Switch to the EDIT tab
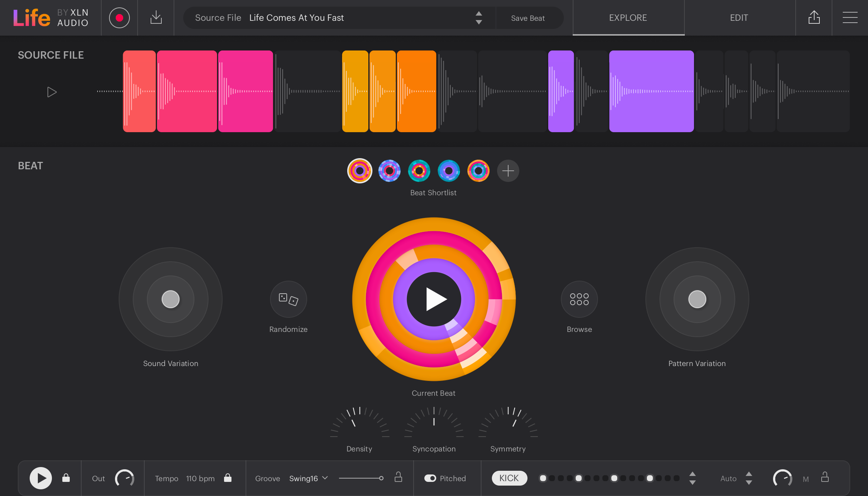868x496 pixels. click(x=739, y=17)
